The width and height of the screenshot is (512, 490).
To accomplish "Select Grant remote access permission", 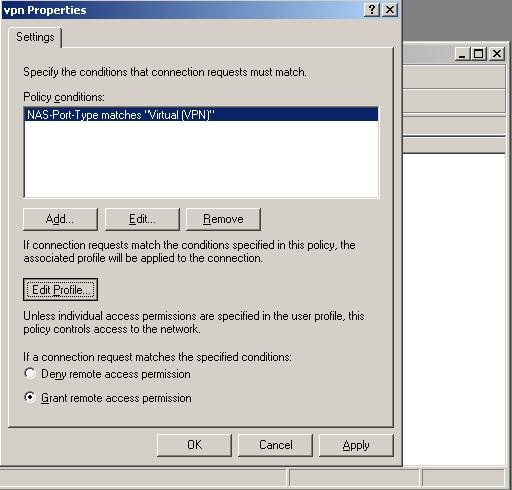I will coord(30,397).
